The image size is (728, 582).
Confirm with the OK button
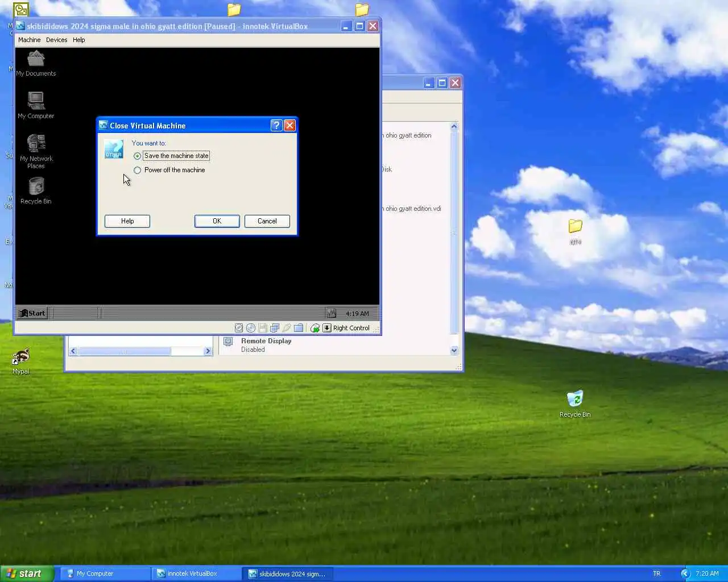tap(217, 221)
